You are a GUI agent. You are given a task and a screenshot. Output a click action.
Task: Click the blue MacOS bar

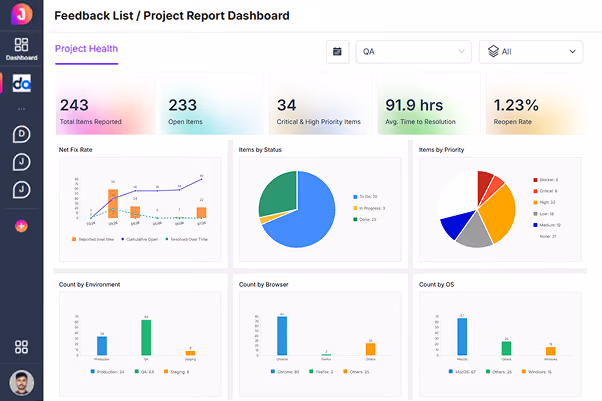(x=462, y=336)
